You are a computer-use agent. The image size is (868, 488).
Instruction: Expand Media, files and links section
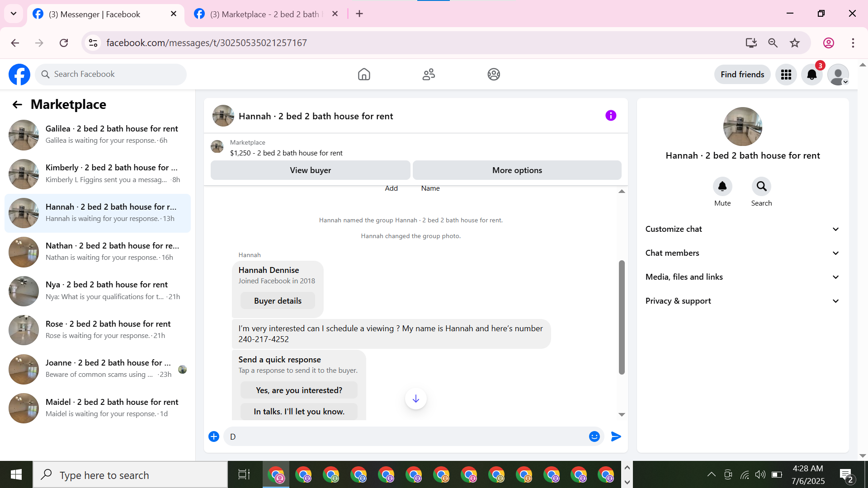[742, 277]
